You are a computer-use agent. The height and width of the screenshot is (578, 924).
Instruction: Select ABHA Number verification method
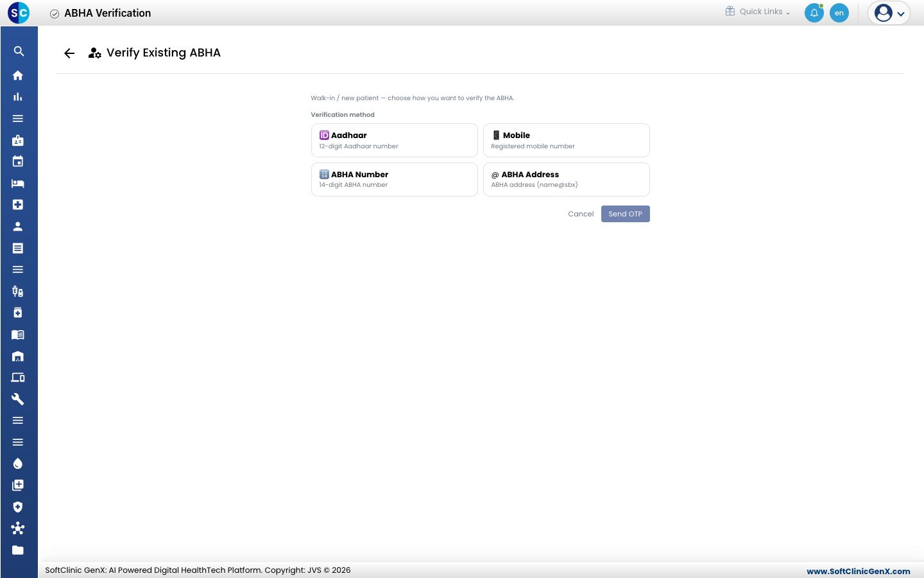coord(395,179)
